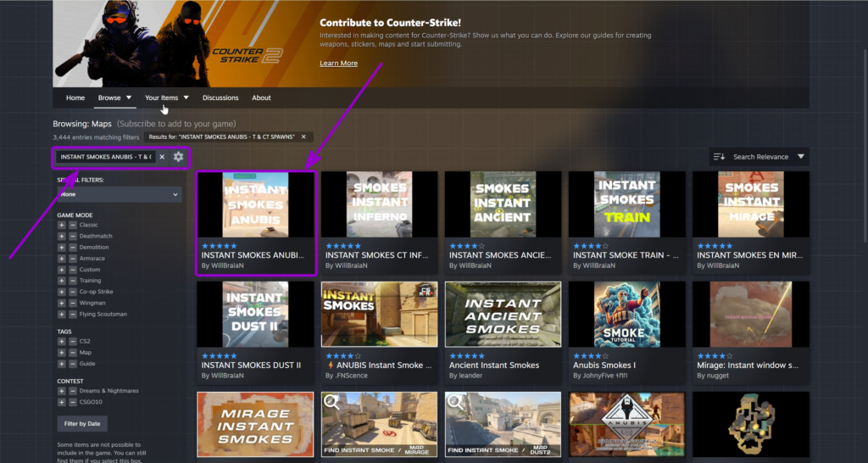Include Flying Scoutsman using its plus icon
Image resolution: width=868 pixels, height=463 pixels.
click(61, 314)
